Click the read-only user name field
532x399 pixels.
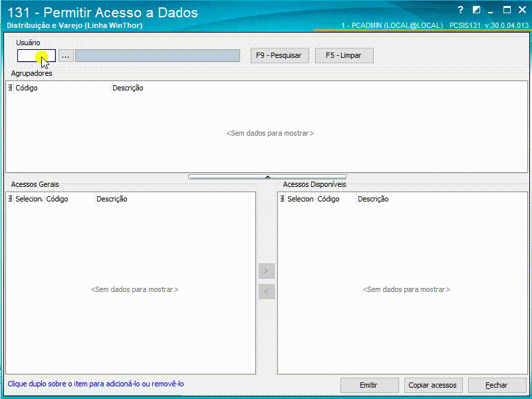(158, 56)
